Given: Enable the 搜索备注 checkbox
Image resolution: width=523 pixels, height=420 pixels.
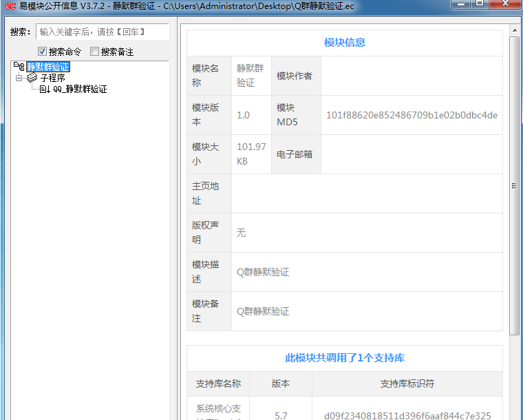Looking at the screenshot, I should (94, 52).
